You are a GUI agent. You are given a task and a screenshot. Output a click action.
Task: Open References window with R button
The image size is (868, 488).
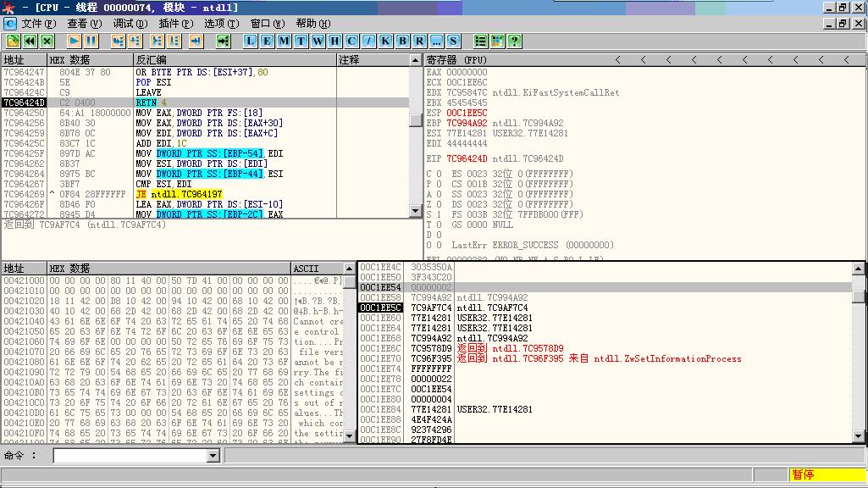419,41
